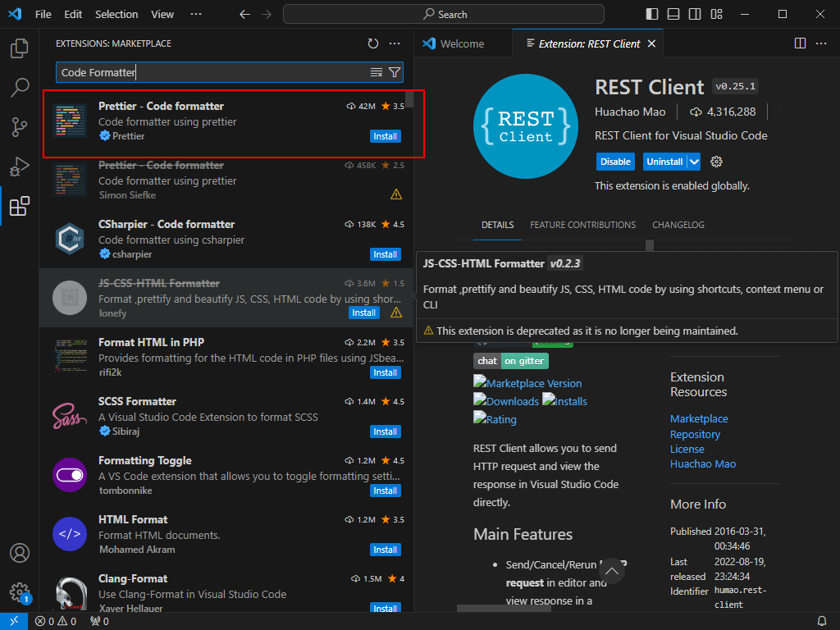Open the View menu
The image size is (840, 630).
(x=162, y=15)
